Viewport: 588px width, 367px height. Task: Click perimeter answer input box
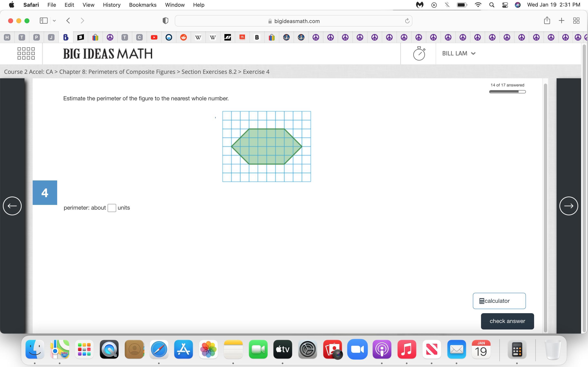pyautogui.click(x=112, y=208)
